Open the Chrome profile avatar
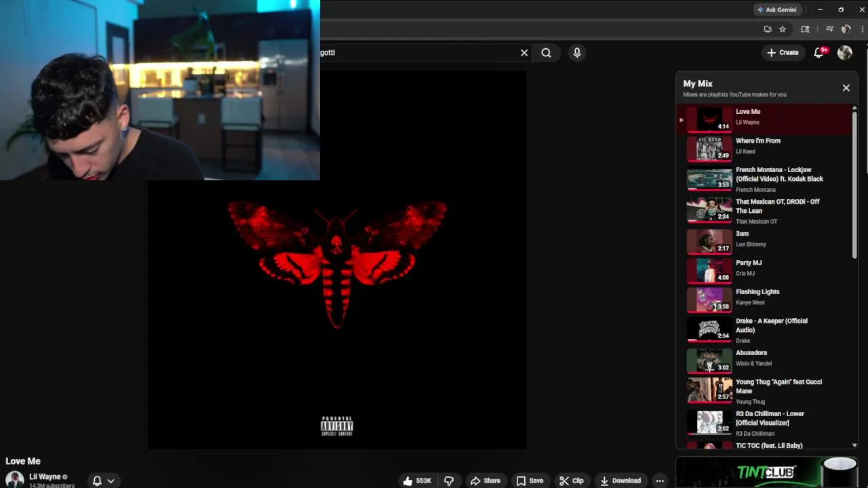The width and height of the screenshot is (868, 488). [846, 29]
